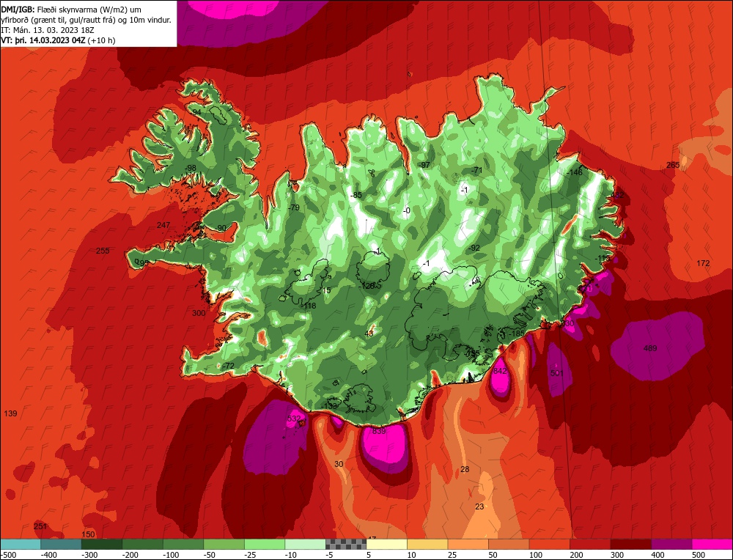Image resolution: width=733 pixels, height=560 pixels.
Task: Click the map value -92 in central east Iceland
Action: point(474,248)
